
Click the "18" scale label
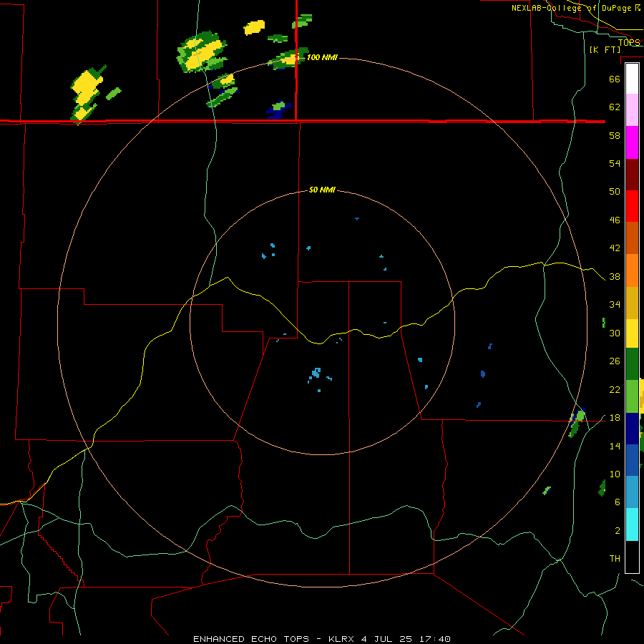point(615,418)
